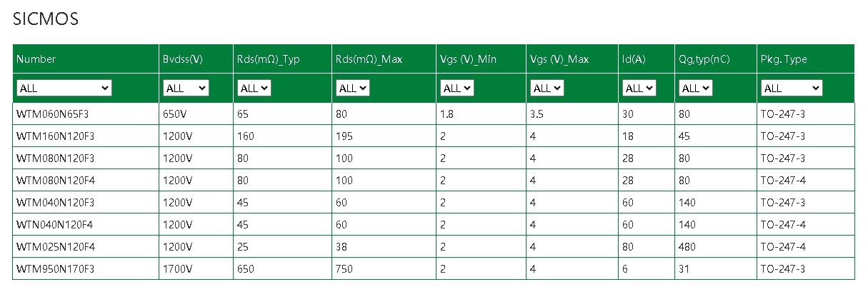Select part number WTM060N65F3
The width and height of the screenshot is (868, 297).
(x=52, y=114)
